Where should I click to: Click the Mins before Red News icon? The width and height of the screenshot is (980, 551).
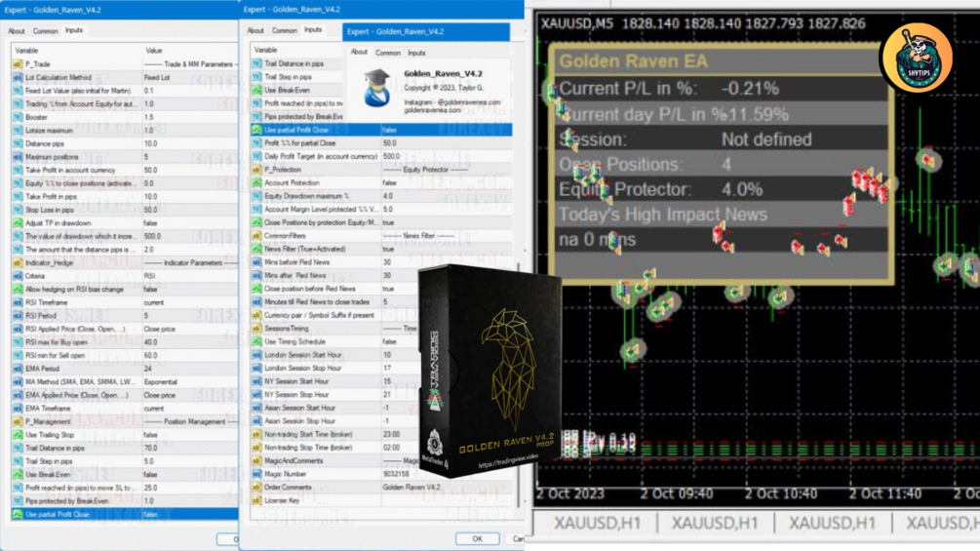coord(256,262)
